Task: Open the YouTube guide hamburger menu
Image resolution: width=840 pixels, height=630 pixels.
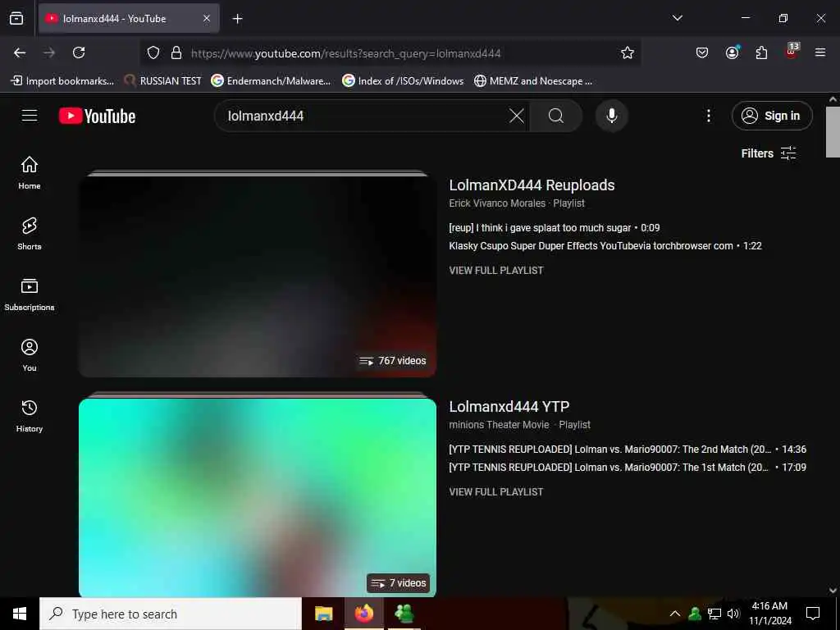Action: click(x=30, y=116)
